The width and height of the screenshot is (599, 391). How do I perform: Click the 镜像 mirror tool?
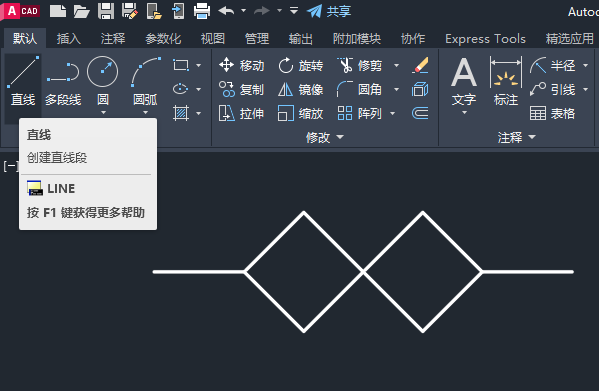301,89
